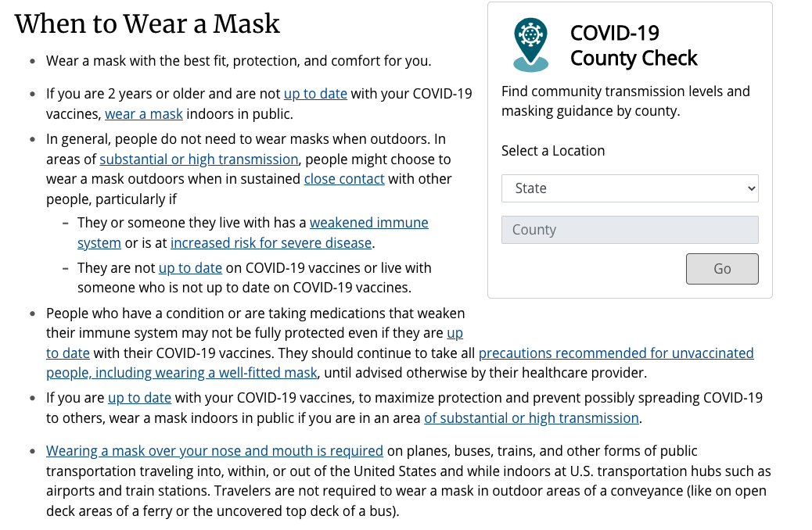Click 'precautions recommended for unvaccinated people' link
Image resolution: width=812 pixels, height=530 pixels.
[x=616, y=353]
